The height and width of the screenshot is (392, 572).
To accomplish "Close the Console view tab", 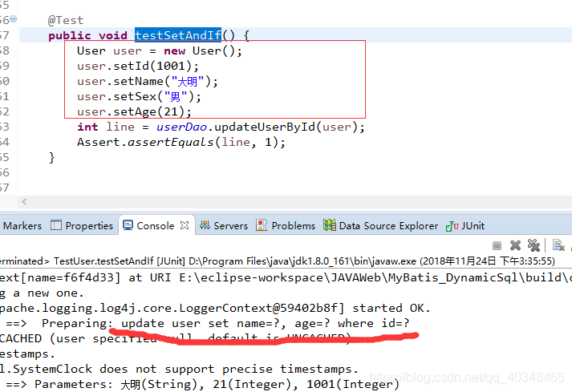I will [185, 225].
